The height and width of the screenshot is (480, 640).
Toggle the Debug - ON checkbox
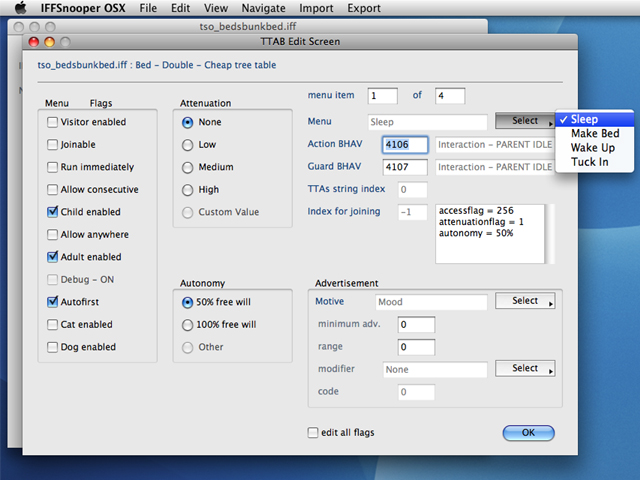click(52, 279)
